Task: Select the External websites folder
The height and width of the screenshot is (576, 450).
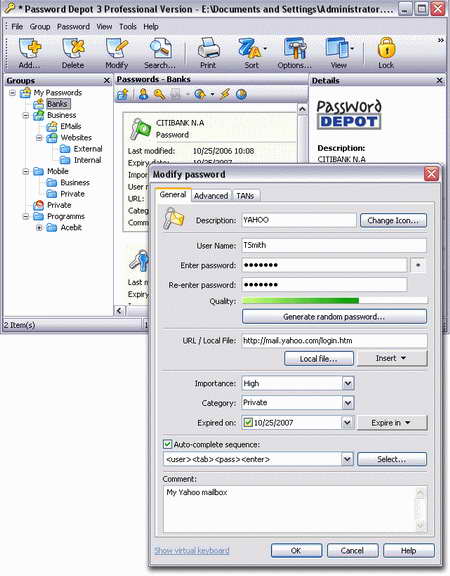Action: click(x=88, y=149)
